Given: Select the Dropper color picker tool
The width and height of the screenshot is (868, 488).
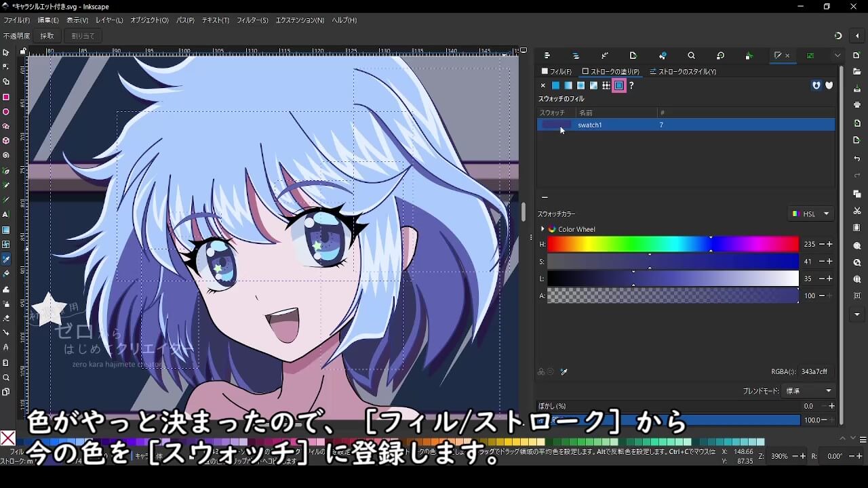Looking at the screenshot, I should pyautogui.click(x=6, y=259).
